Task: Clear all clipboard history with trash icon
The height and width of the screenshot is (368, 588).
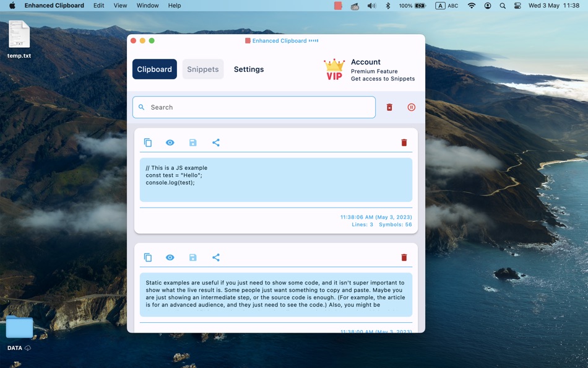Action: click(x=389, y=107)
